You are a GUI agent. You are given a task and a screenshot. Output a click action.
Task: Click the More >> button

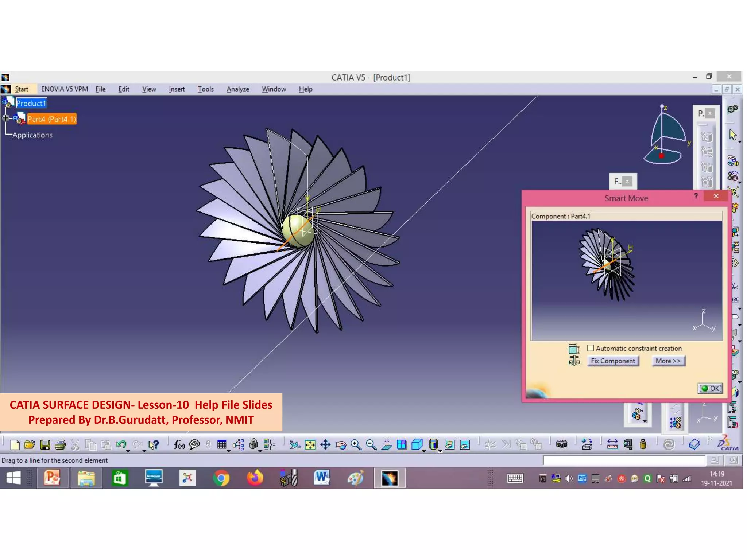pos(668,361)
